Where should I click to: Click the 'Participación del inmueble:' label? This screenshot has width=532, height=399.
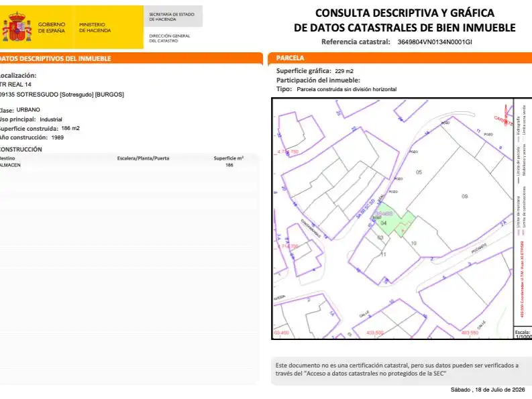pyautogui.click(x=318, y=80)
